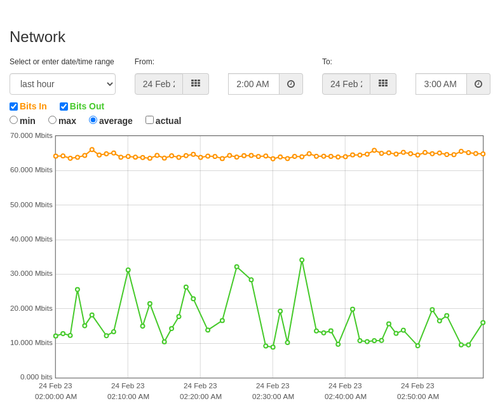Click the '02:10:00 AM' time axis label

point(128,397)
